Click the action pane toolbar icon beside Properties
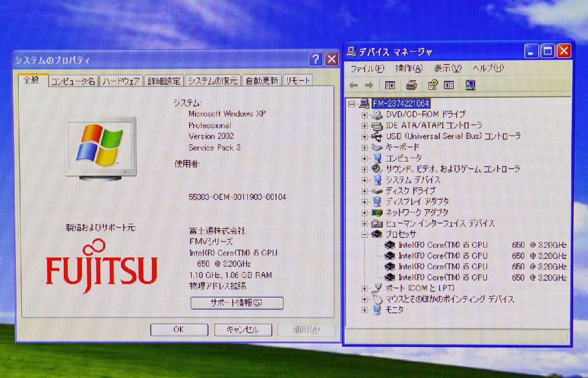The image size is (588, 378). pyautogui.click(x=449, y=85)
